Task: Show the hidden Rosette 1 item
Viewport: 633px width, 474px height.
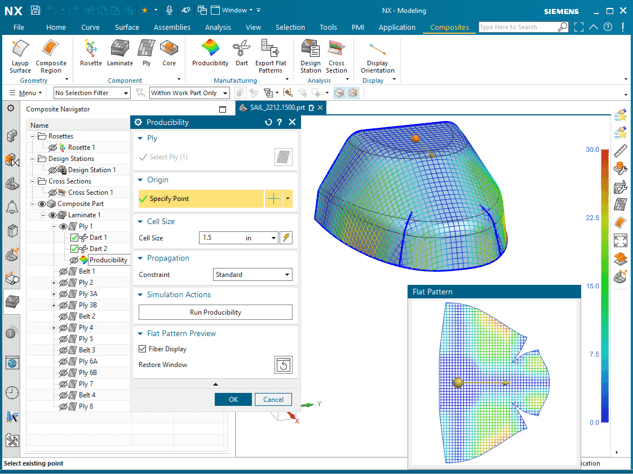Action: (52, 147)
